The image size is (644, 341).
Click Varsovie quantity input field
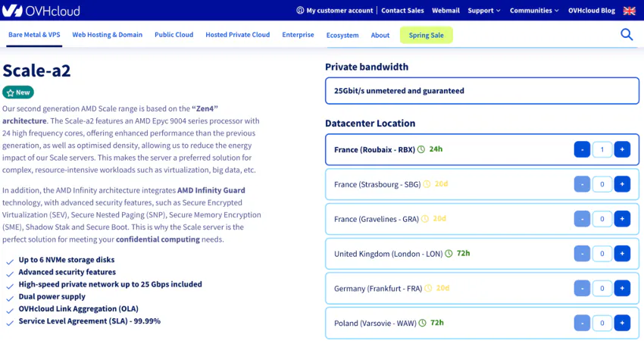[602, 323]
